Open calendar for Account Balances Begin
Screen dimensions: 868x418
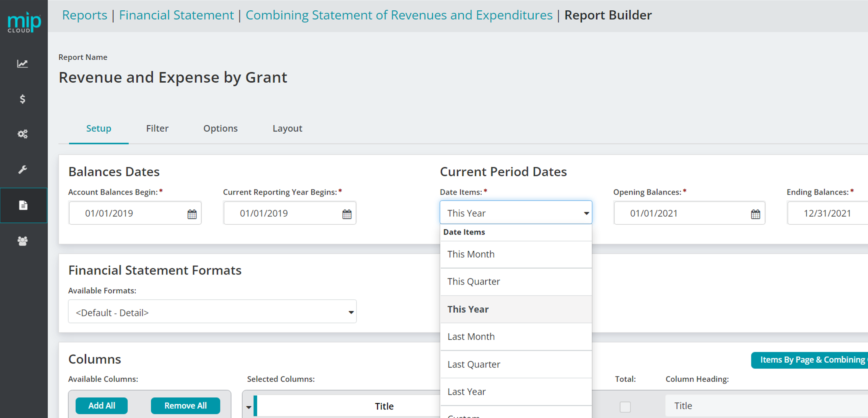[192, 214]
